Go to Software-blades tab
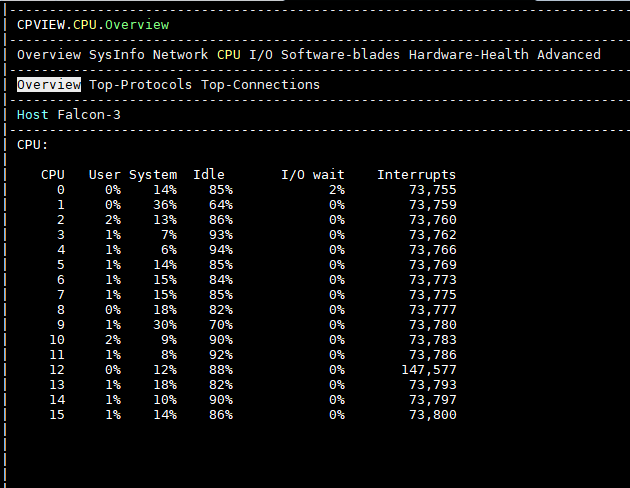Image resolution: width=630 pixels, height=488 pixels. coord(340,55)
